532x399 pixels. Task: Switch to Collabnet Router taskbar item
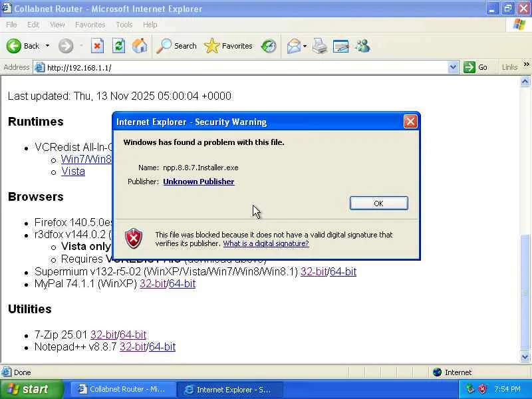tap(122, 389)
